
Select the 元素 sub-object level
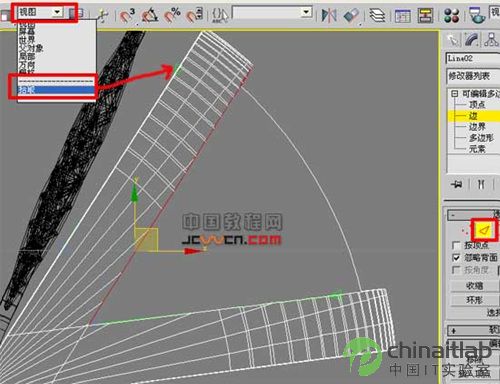pos(477,149)
